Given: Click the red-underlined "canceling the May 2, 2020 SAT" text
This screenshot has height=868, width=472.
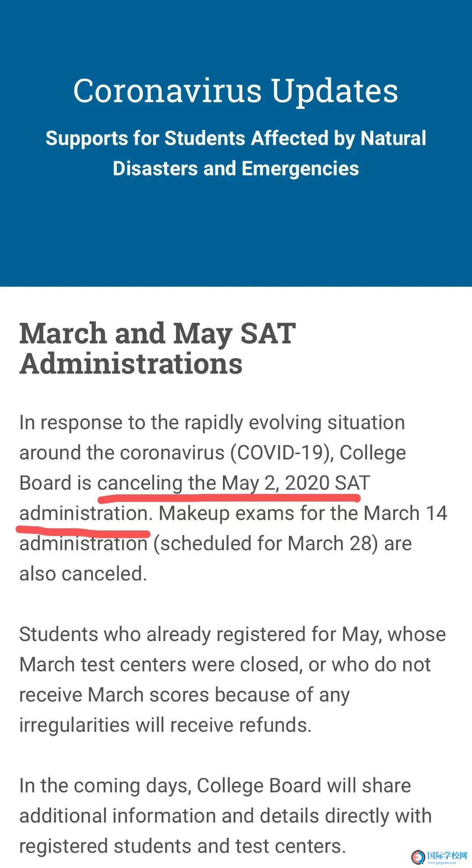Looking at the screenshot, I should pyautogui.click(x=234, y=483).
